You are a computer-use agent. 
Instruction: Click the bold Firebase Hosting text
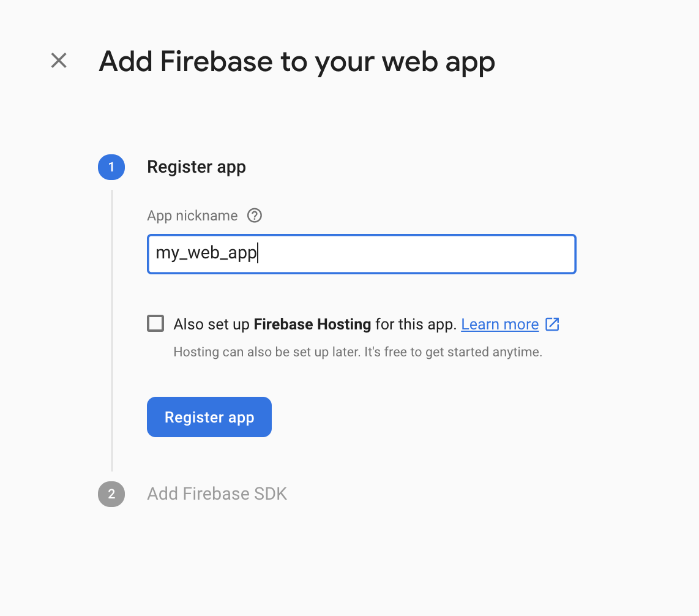click(312, 324)
